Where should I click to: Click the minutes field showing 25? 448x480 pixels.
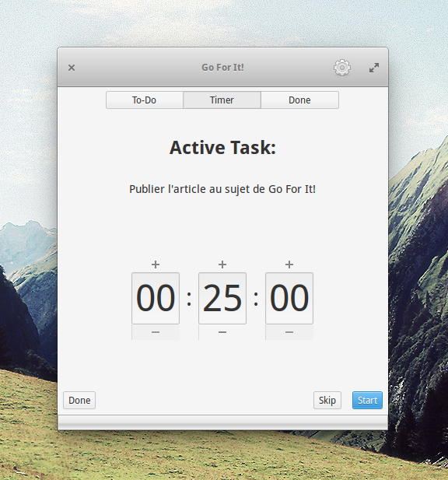(222, 298)
